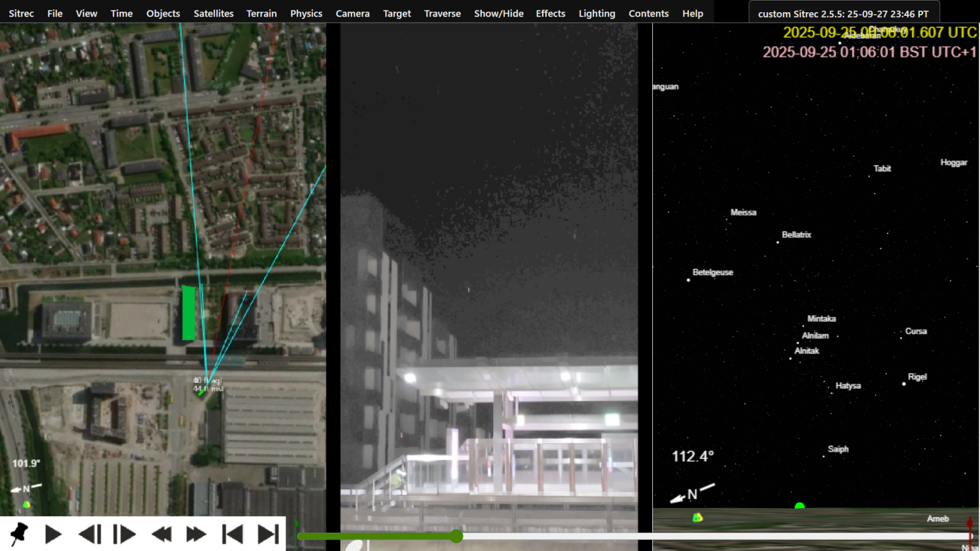This screenshot has width=980, height=551.
Task: Expand the Lighting dropdown menu
Action: pos(597,13)
